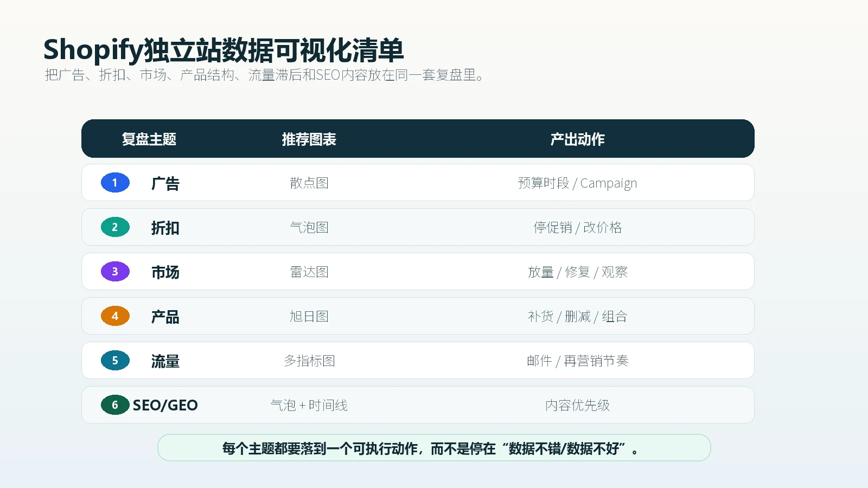Image resolution: width=868 pixels, height=488 pixels.
Task: Select the '折扣' row label
Action: [165, 228]
